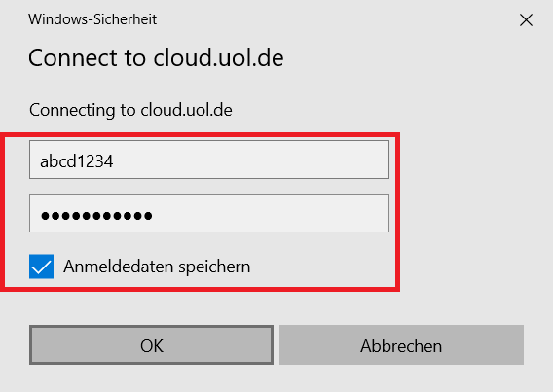Cancel the connection via the Abbrechen button
This screenshot has width=553, height=392.
click(x=401, y=344)
